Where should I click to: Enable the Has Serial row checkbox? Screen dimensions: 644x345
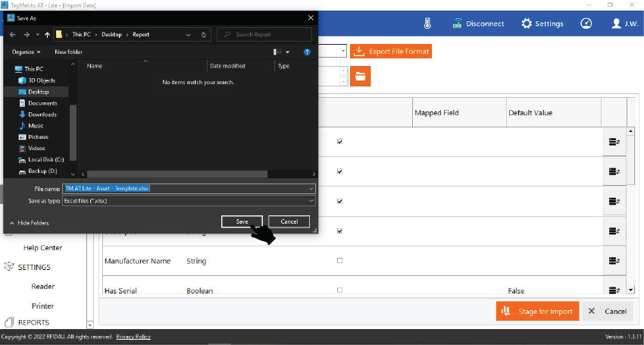(x=339, y=290)
